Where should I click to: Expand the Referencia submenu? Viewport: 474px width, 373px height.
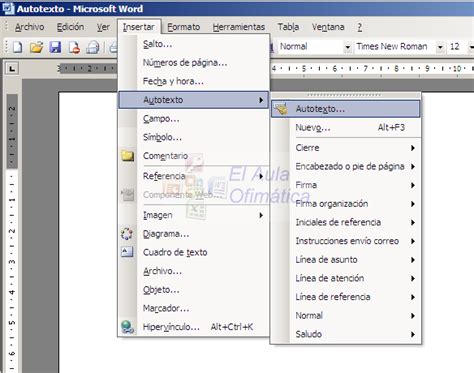point(193,176)
